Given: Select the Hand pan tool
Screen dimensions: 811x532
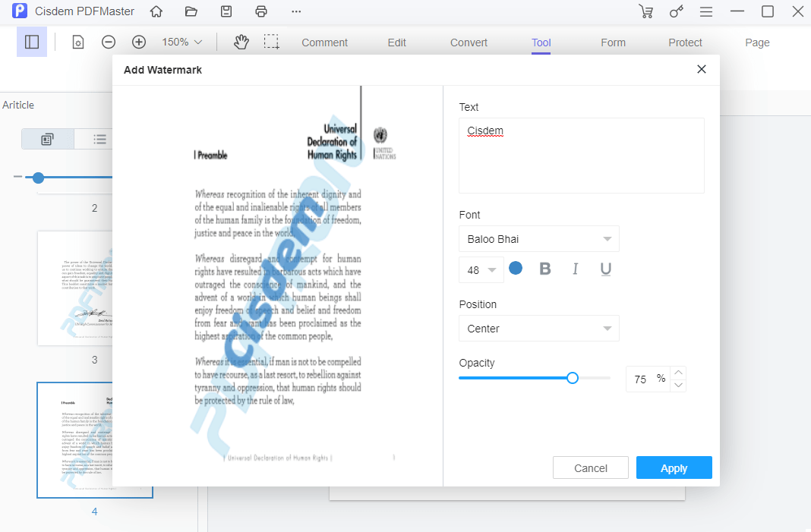Looking at the screenshot, I should pos(241,42).
